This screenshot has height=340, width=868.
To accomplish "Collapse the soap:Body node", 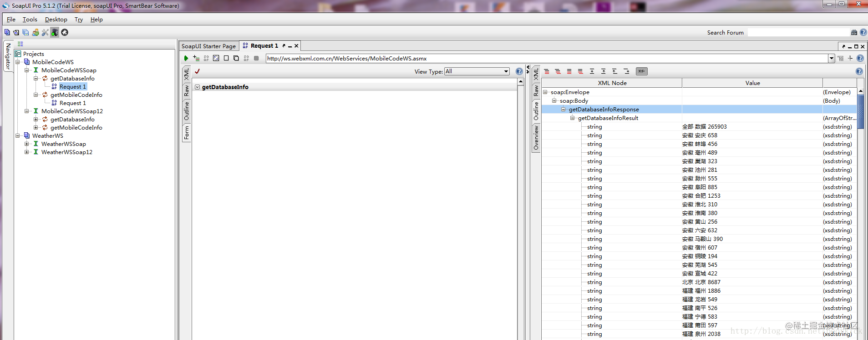I will (554, 100).
